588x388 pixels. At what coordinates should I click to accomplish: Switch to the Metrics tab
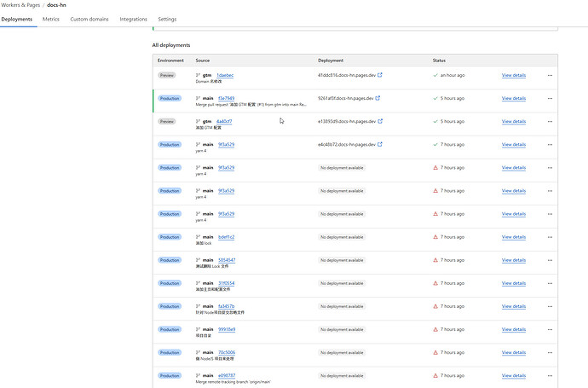(x=51, y=19)
